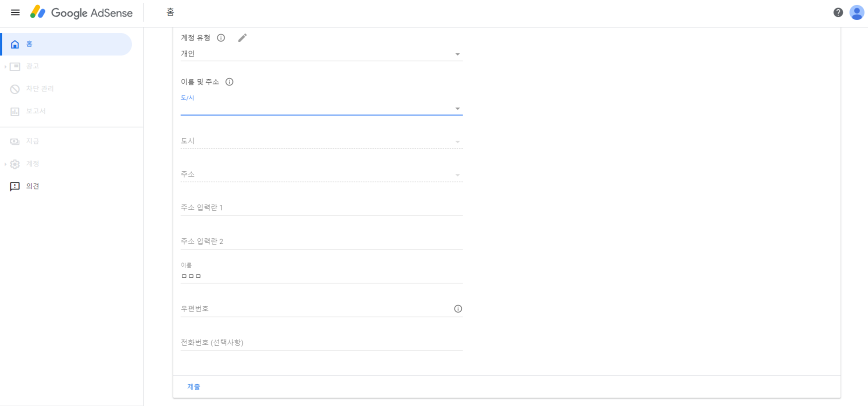Click into the 전화번호 (선택사항) field
This screenshot has height=406, width=868.
coord(322,343)
